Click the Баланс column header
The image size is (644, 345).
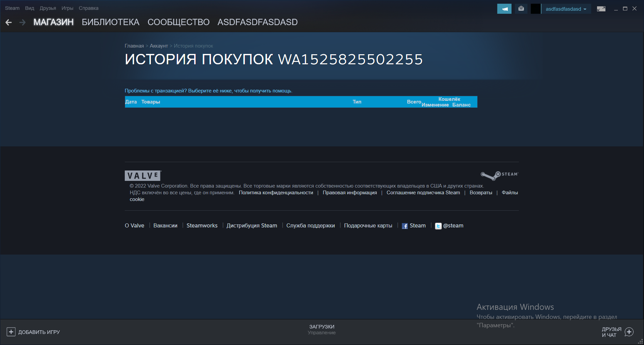(x=461, y=105)
